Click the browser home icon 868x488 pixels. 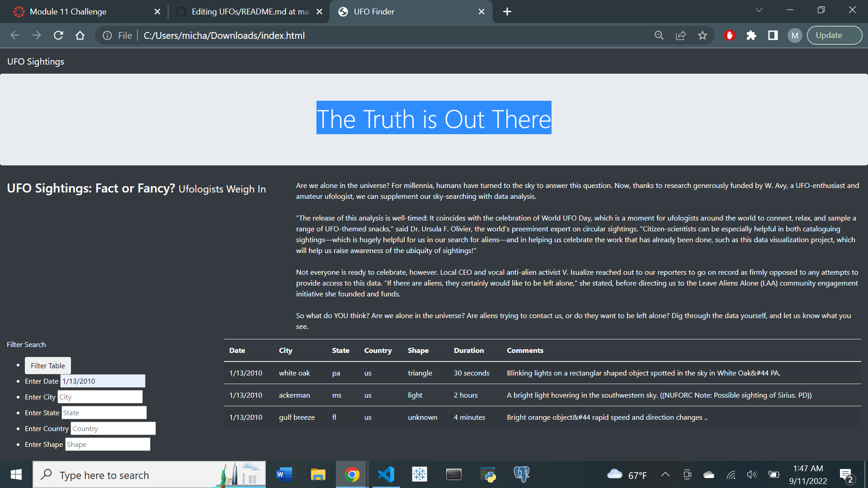click(80, 35)
